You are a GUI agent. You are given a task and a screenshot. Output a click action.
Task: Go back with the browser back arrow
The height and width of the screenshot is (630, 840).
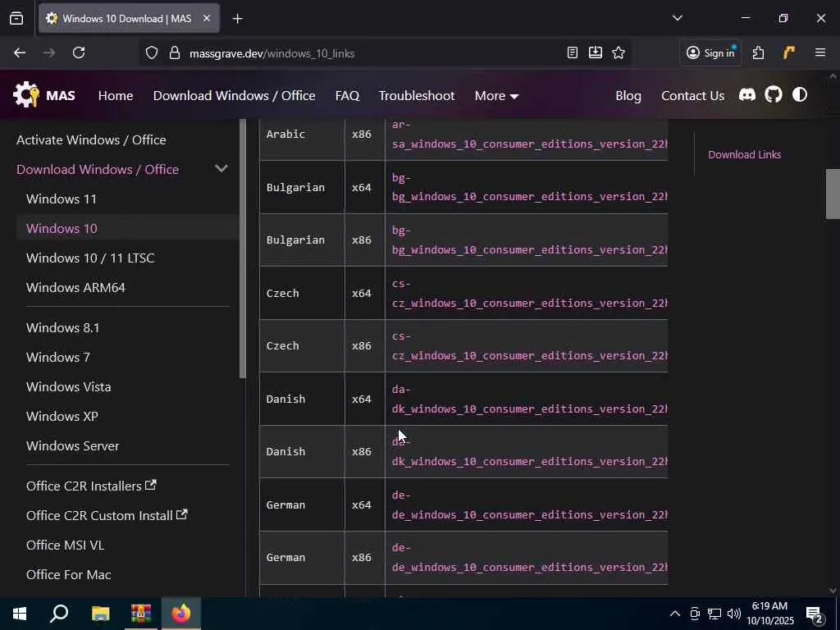(x=20, y=52)
